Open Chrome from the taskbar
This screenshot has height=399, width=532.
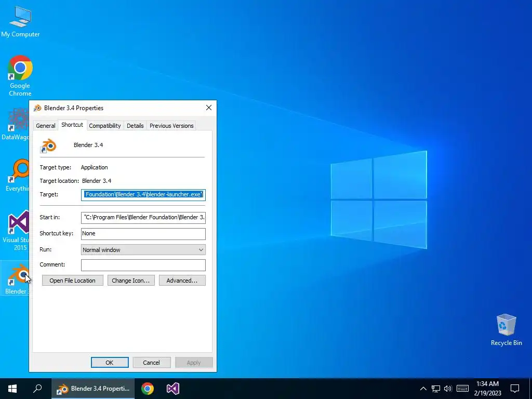(x=147, y=389)
